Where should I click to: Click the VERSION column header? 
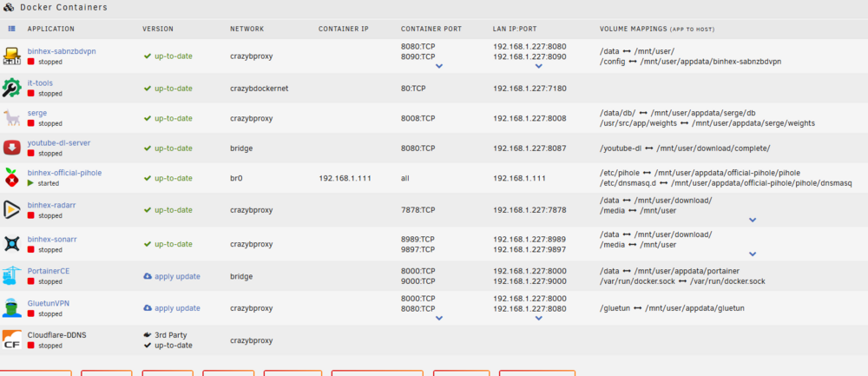(158, 29)
